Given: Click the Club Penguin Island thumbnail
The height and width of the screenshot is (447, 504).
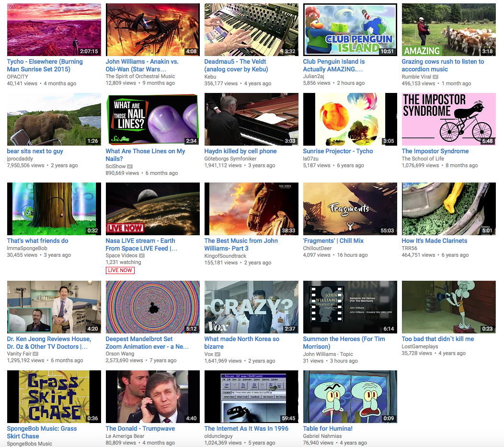Looking at the screenshot, I should point(350,30).
